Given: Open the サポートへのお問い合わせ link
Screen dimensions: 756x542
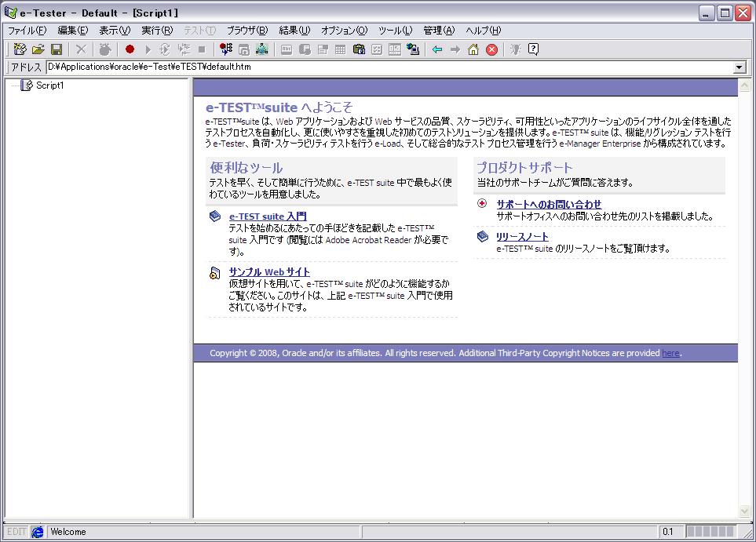Looking at the screenshot, I should pos(550,204).
